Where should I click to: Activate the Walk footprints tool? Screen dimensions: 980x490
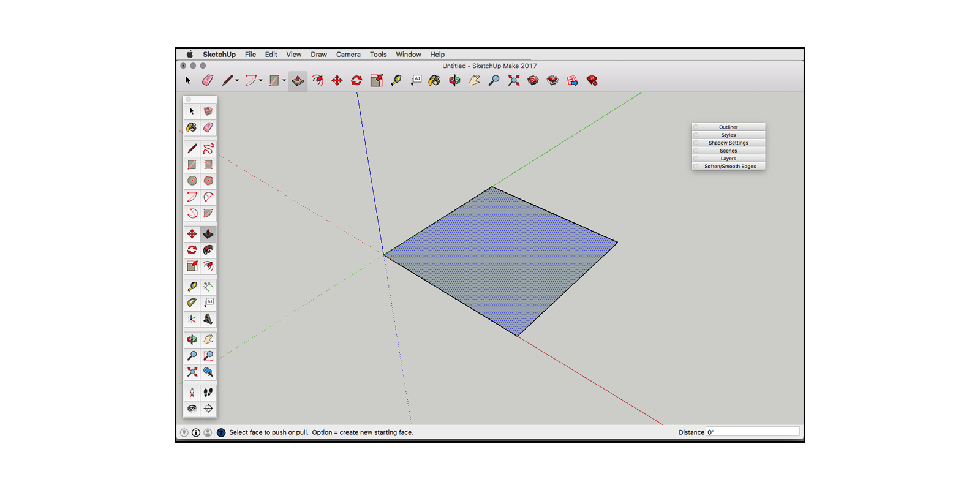tap(208, 393)
